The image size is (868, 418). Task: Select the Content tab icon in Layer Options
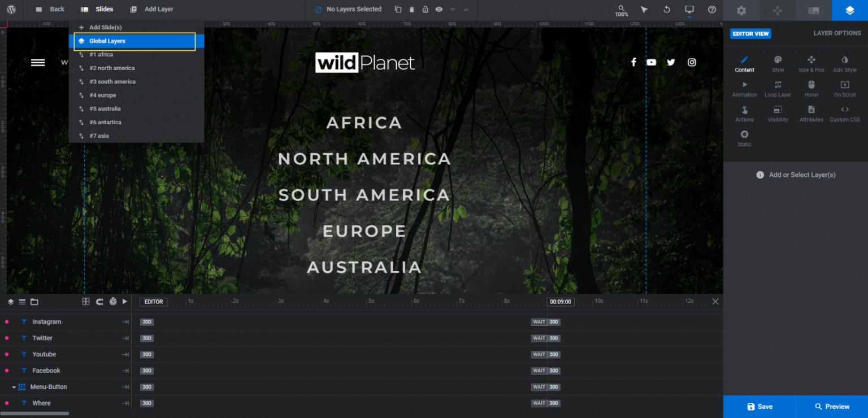pos(744,64)
